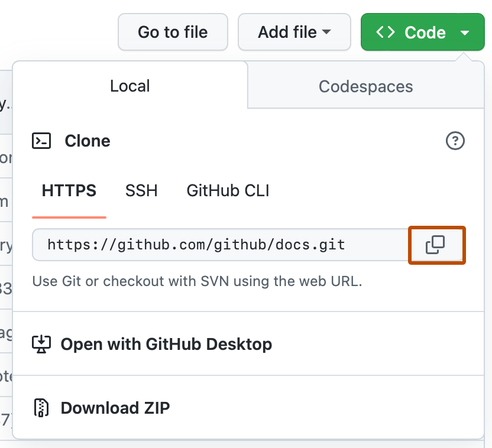This screenshot has width=492, height=448.
Task: Open the clone help tooltip icon
Action: (x=455, y=141)
